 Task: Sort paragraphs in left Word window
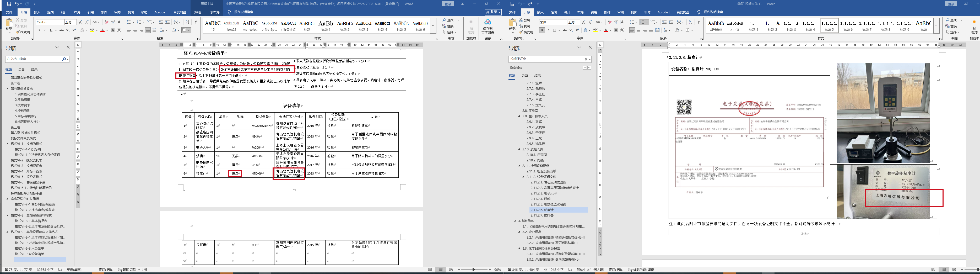[187, 22]
